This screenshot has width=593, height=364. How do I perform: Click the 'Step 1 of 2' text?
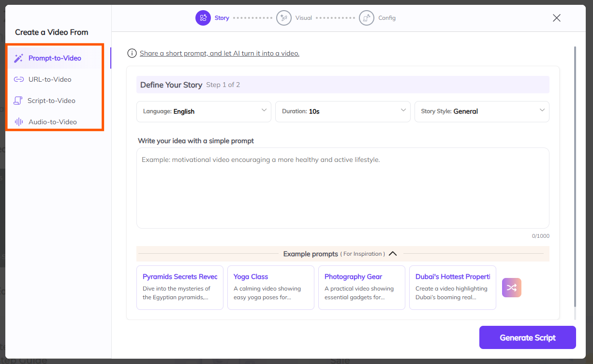223,85
